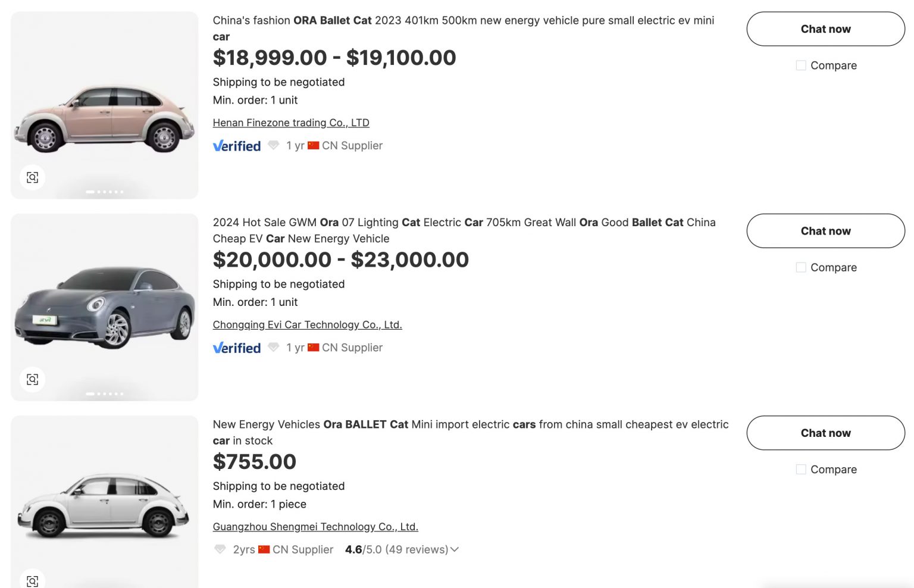Open Guangzhou Shengmei Technology Co., Ltd. link

click(315, 527)
